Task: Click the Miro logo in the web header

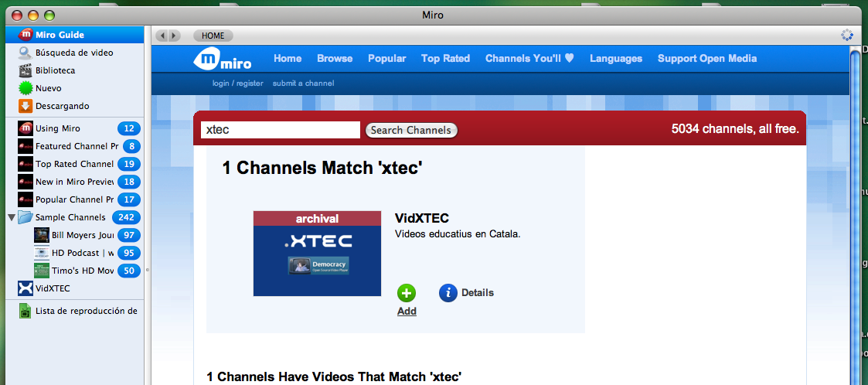Action: (x=223, y=59)
